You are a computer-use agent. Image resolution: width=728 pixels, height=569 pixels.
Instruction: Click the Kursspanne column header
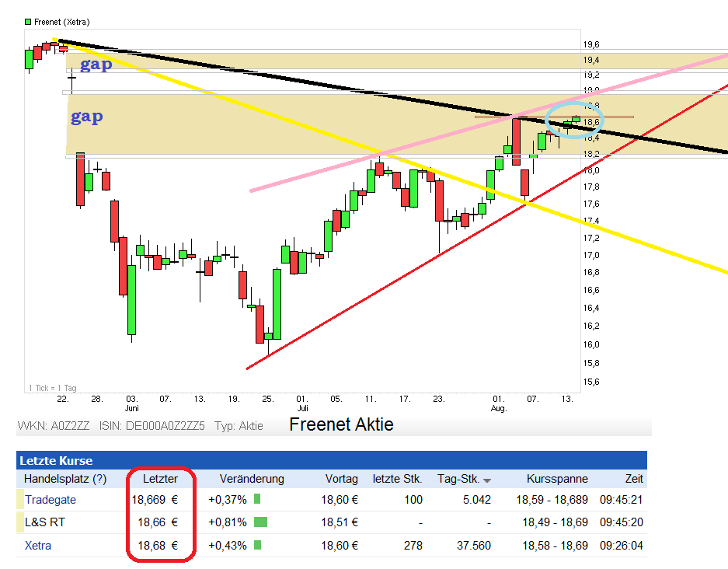pos(557,479)
